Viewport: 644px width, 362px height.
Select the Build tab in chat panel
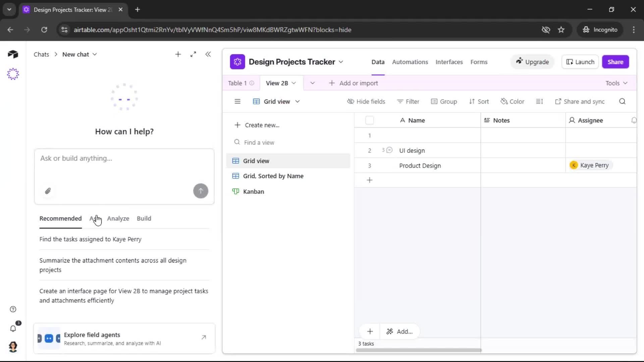coord(144,218)
